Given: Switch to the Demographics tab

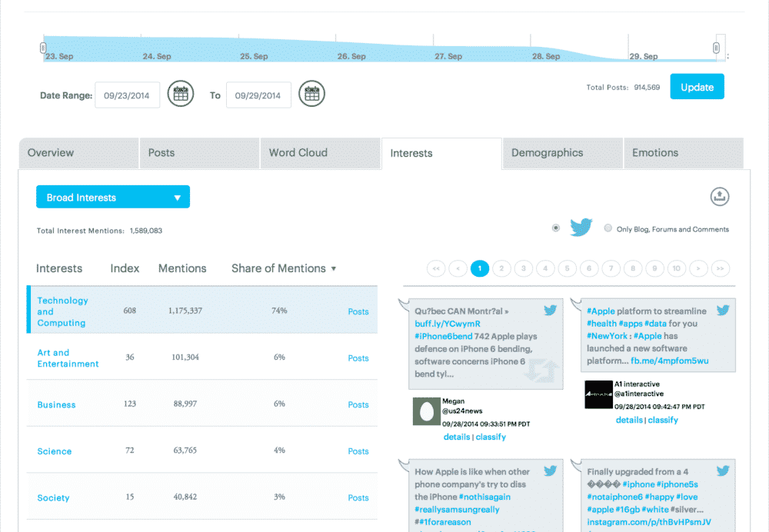Looking at the screenshot, I should [x=547, y=153].
